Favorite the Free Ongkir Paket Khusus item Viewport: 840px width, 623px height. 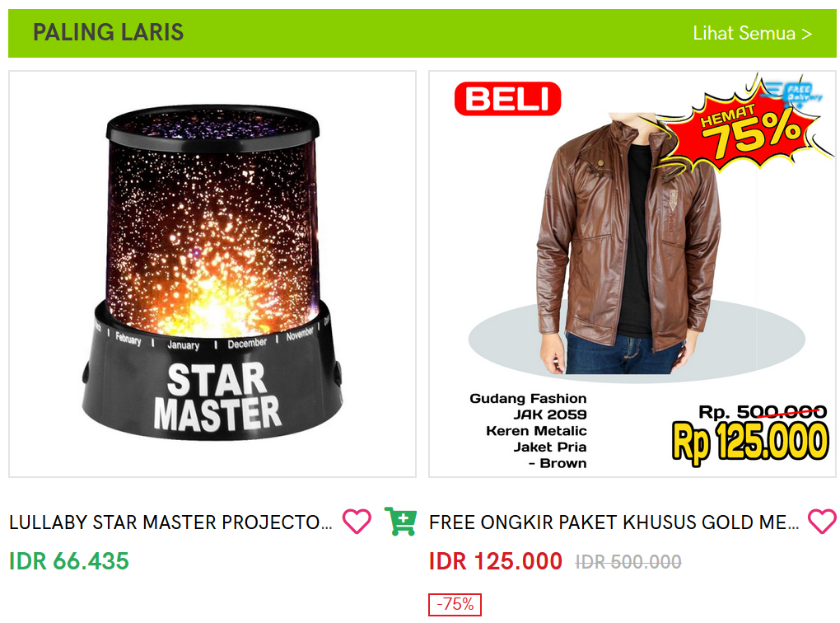(x=822, y=521)
